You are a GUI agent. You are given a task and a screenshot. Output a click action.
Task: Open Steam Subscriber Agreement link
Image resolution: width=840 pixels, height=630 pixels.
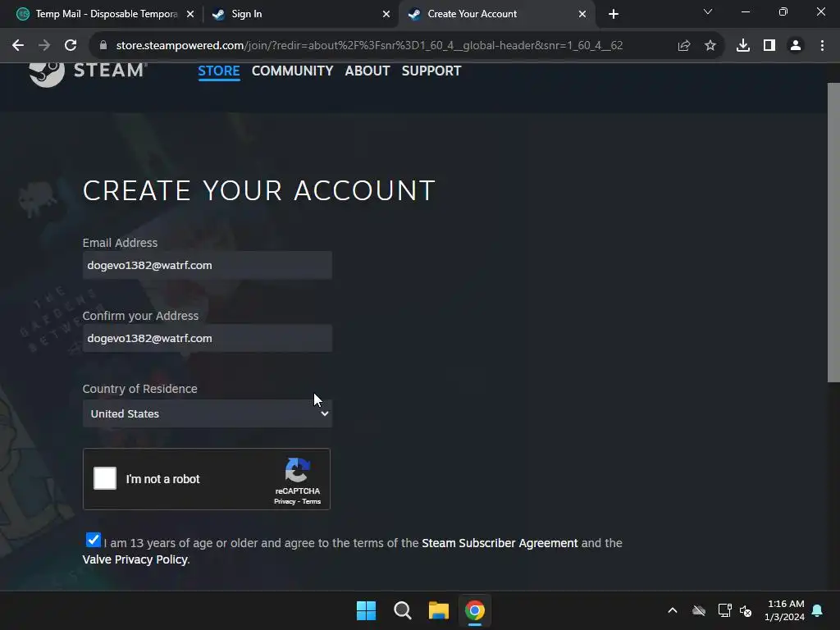click(x=500, y=543)
